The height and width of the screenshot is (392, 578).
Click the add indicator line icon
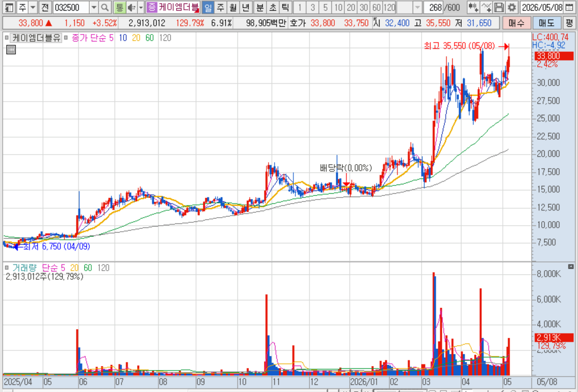pos(486,7)
